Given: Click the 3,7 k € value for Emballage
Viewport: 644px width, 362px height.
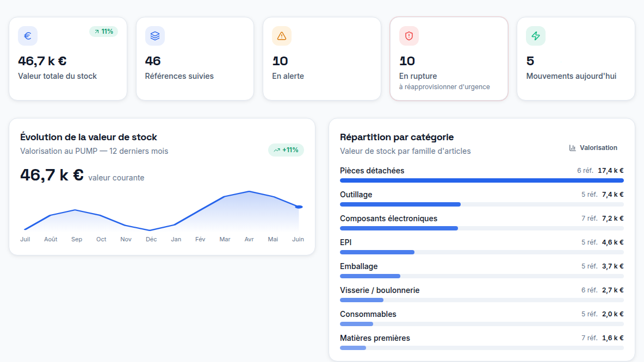Looking at the screenshot, I should (613, 266).
